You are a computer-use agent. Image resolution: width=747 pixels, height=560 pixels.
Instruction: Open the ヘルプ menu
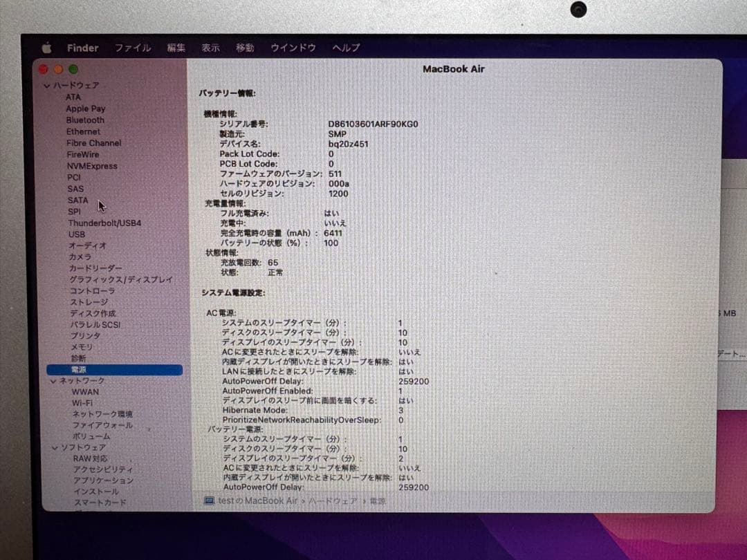[x=346, y=47]
